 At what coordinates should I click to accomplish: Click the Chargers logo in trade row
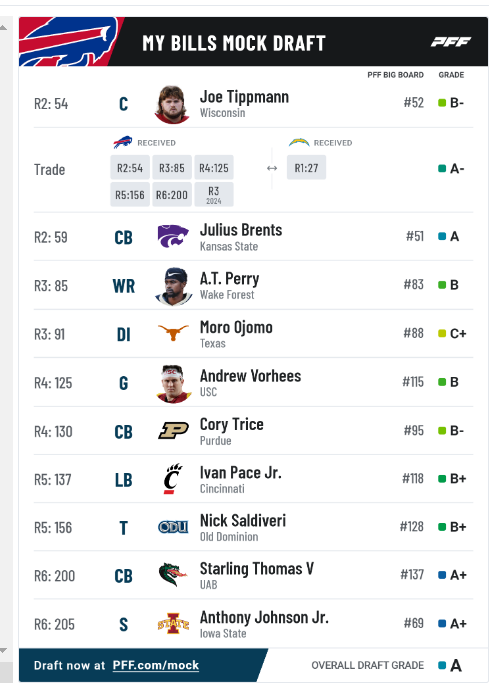299,142
